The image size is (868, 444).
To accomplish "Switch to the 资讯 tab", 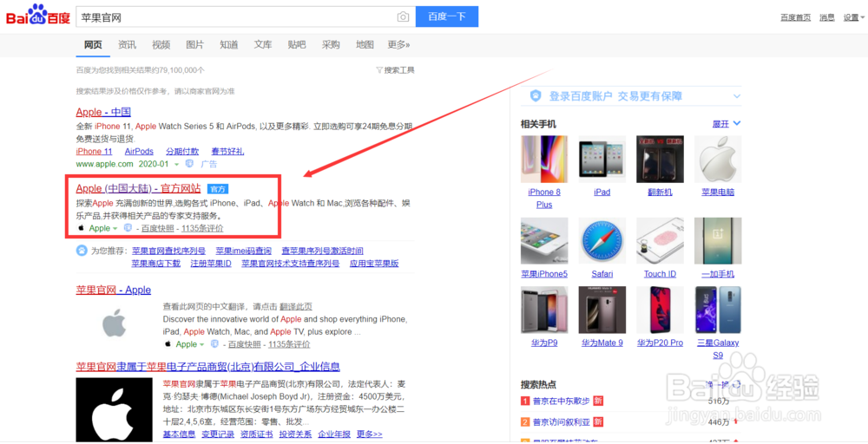I will pos(127,45).
